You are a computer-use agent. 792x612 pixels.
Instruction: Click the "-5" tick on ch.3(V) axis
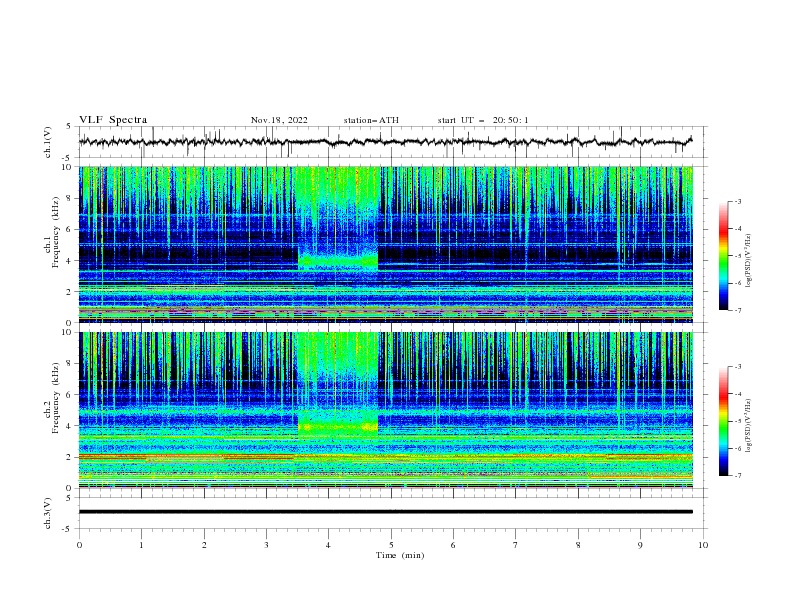68,529
